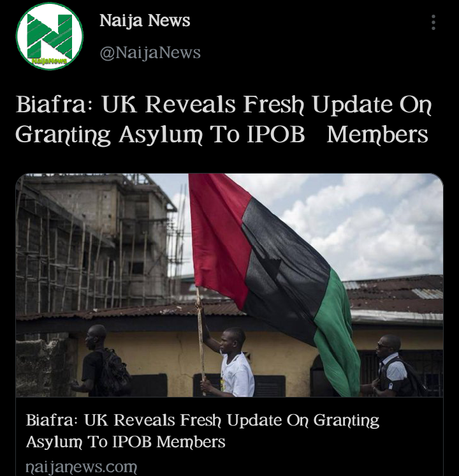Click the Naija News display name
Viewport: 459px width, 476px height.
point(145,21)
